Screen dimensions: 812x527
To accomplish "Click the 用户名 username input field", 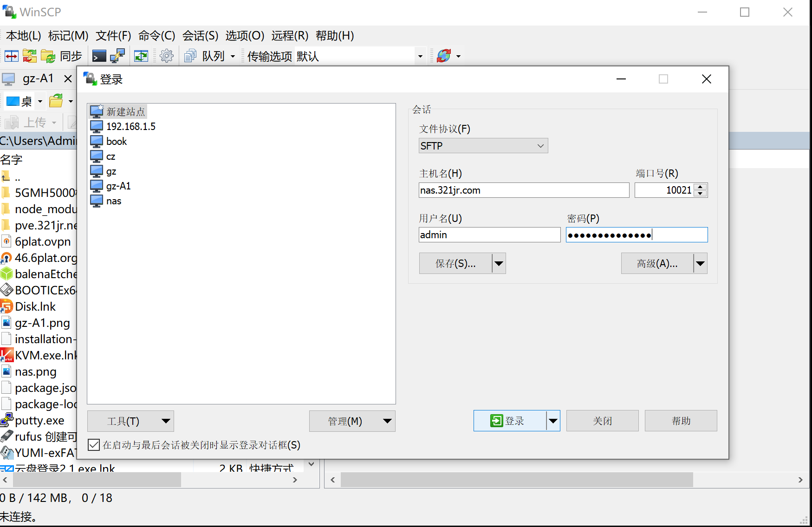I will click(x=489, y=234).
